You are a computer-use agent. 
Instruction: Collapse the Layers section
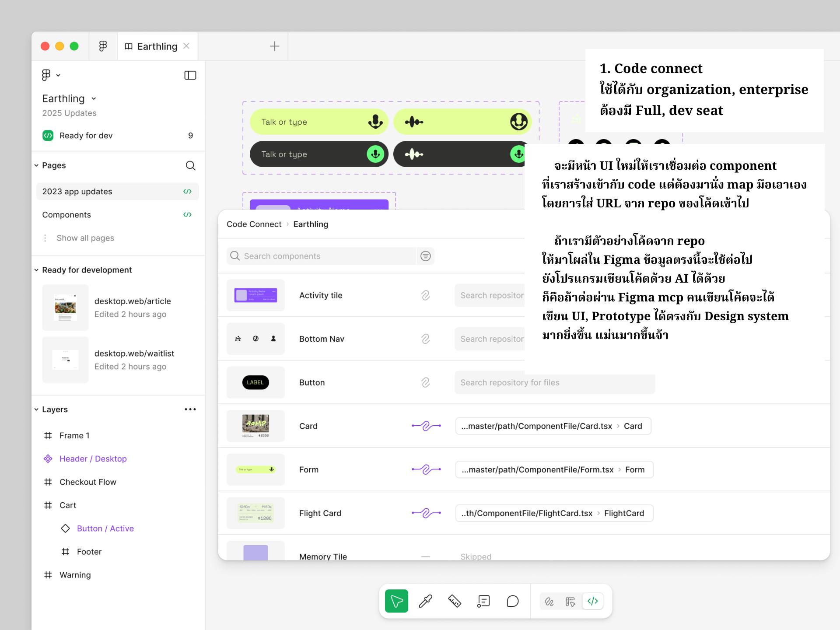(x=36, y=409)
